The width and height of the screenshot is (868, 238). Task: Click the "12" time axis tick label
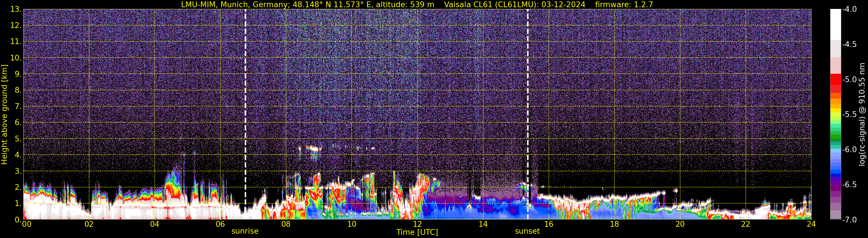click(417, 224)
